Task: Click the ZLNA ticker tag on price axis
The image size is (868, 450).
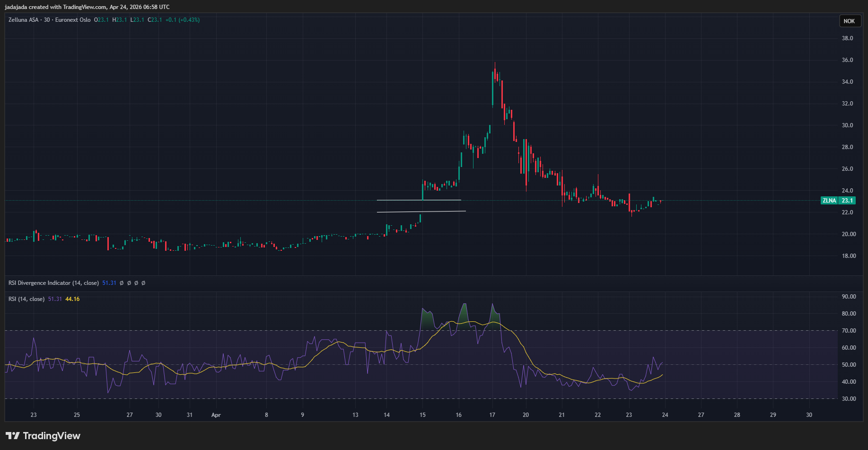Action: tap(829, 201)
